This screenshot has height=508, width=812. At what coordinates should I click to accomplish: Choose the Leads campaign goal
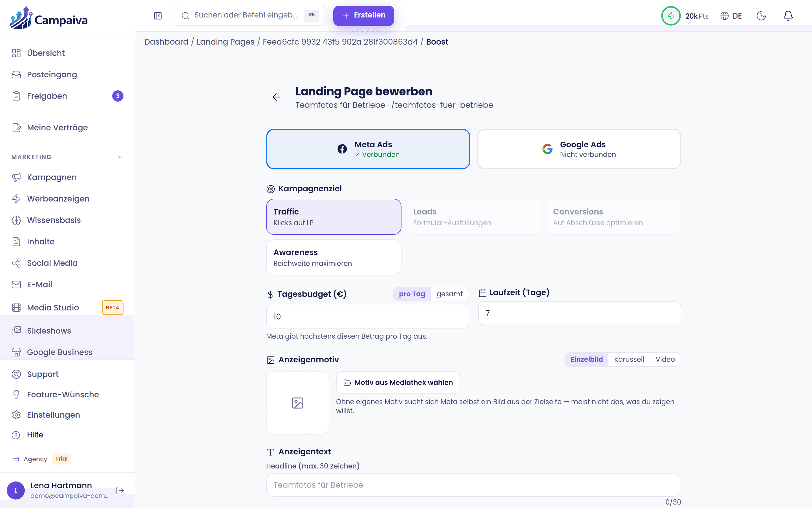click(473, 217)
